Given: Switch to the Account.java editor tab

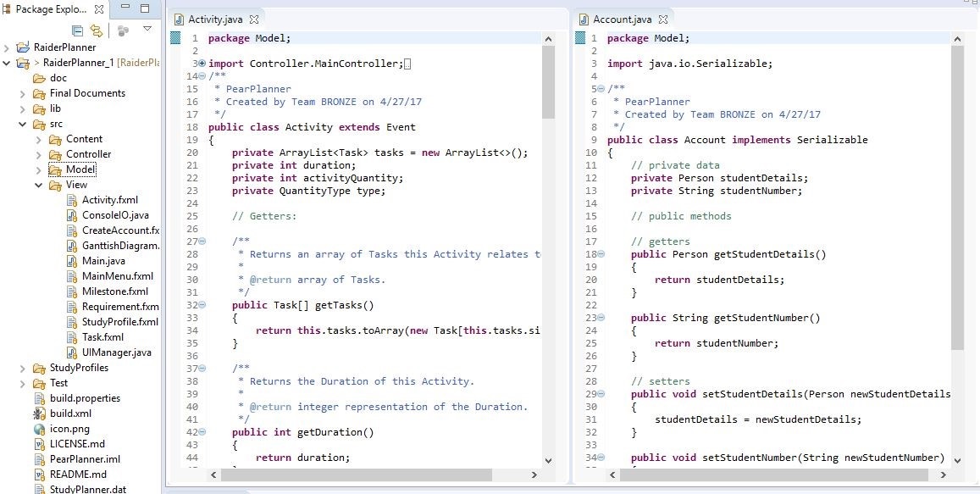Looking at the screenshot, I should click(622, 19).
